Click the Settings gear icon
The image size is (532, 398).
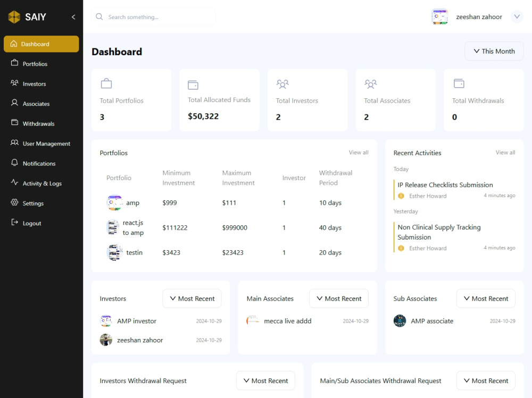pos(14,202)
